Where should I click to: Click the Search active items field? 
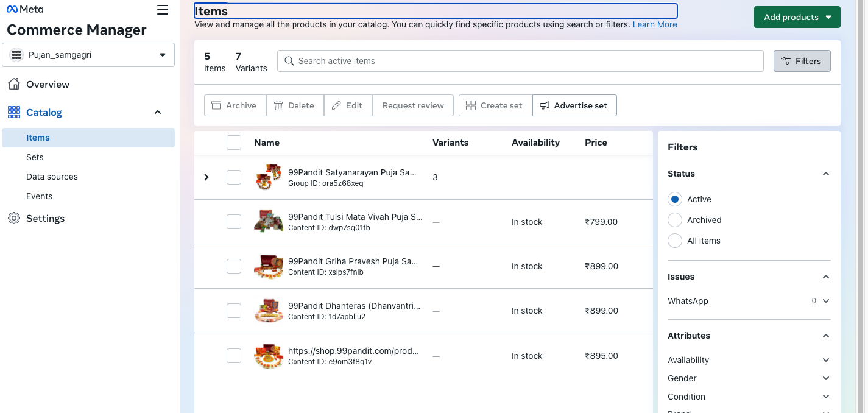(520, 61)
